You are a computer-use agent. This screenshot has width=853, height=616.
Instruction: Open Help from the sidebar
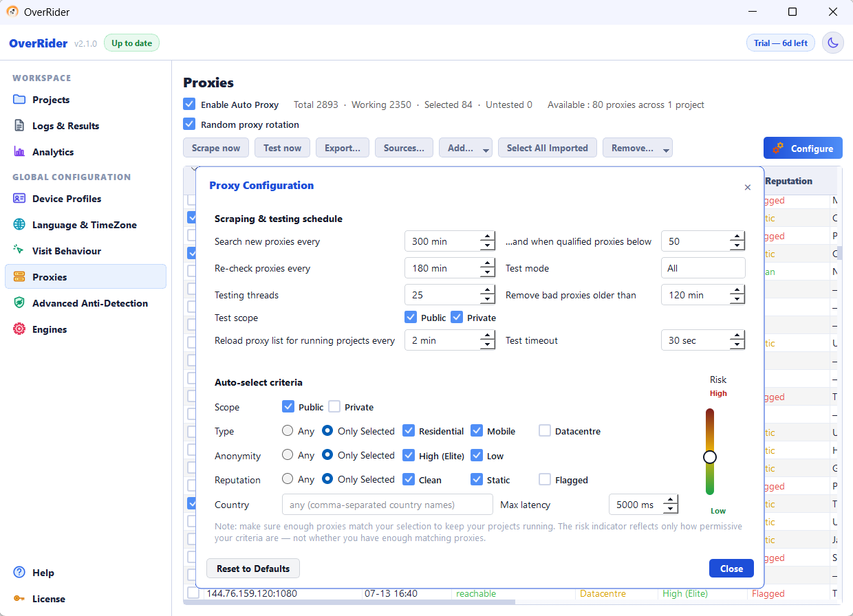pos(85,573)
